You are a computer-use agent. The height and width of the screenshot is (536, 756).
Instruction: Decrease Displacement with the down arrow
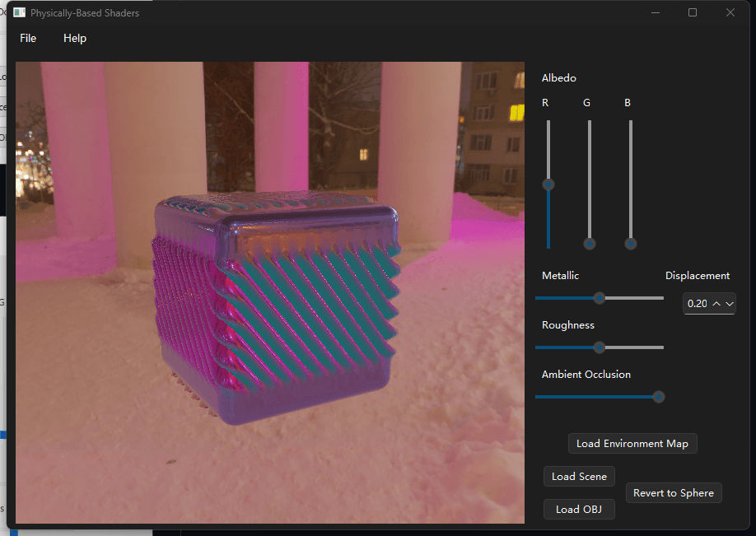click(730, 304)
